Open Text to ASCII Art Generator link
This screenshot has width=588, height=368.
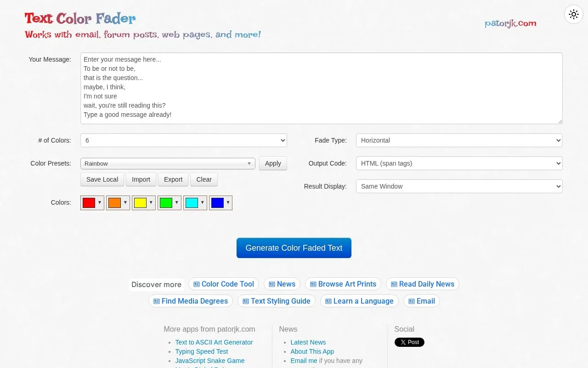pyautogui.click(x=214, y=342)
